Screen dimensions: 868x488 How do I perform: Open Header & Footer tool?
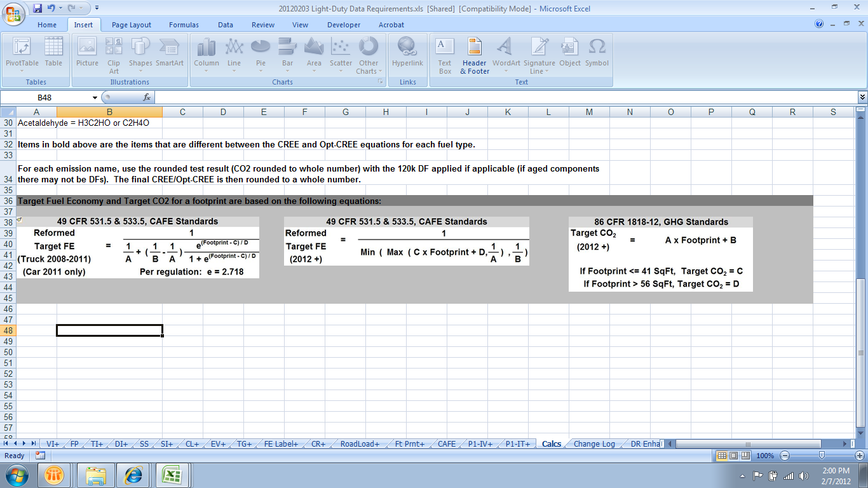pyautogui.click(x=475, y=53)
